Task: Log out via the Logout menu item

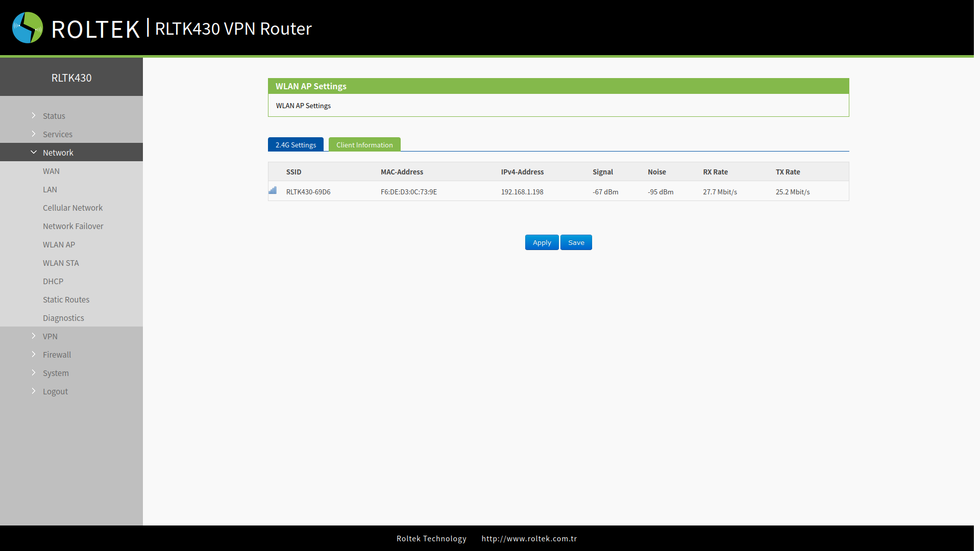Action: click(x=55, y=391)
